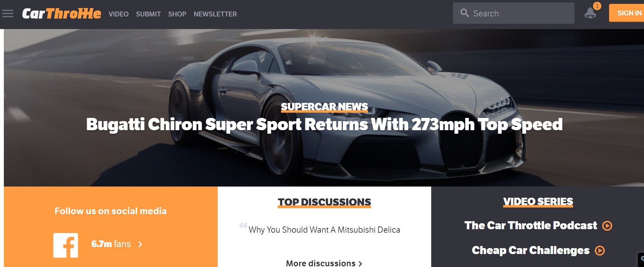Open the hamburger menu icon
Image resolution: width=644 pixels, height=267 pixels.
8,14
